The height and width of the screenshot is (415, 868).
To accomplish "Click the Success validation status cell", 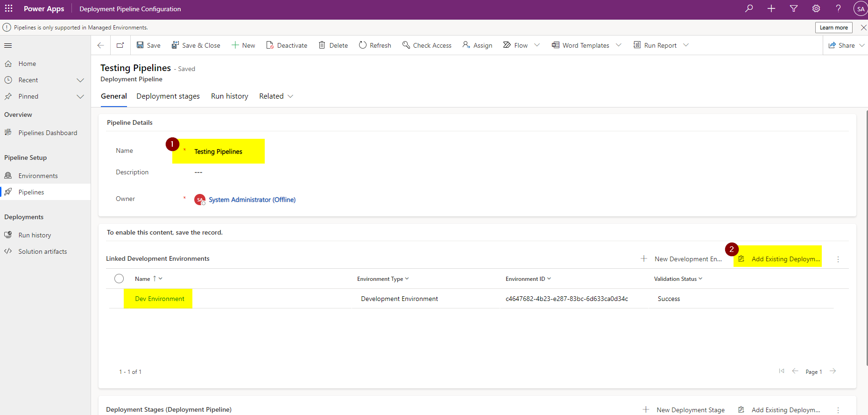I will click(x=669, y=299).
